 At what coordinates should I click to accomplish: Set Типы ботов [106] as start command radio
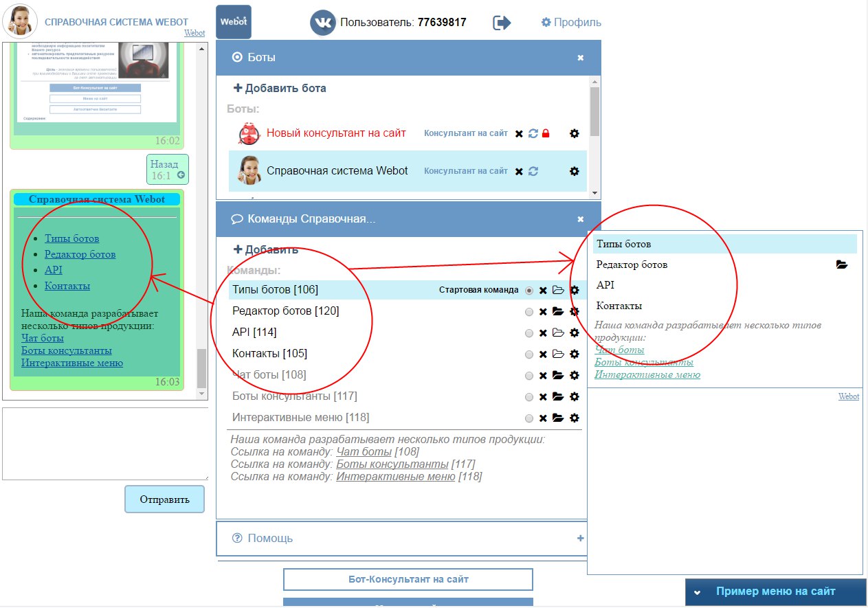tap(528, 291)
